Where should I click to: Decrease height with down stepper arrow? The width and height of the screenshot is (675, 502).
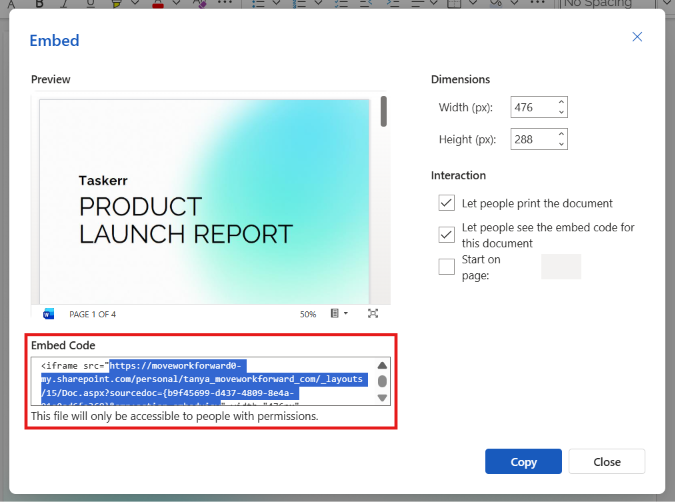point(561,144)
